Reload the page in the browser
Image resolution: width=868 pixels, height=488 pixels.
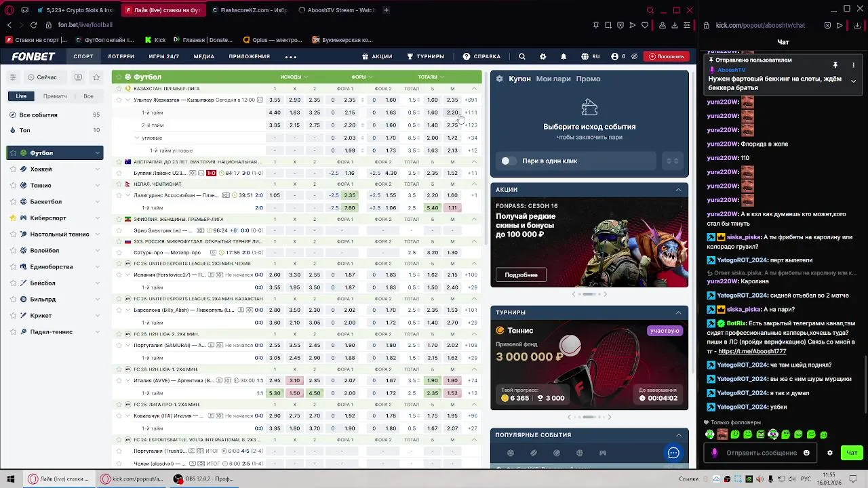(x=33, y=25)
